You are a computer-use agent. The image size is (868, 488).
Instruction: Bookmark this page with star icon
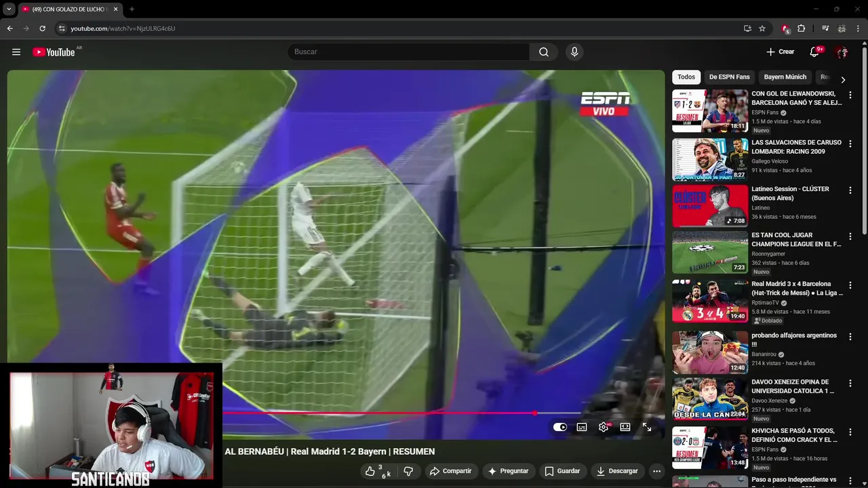coord(762,28)
